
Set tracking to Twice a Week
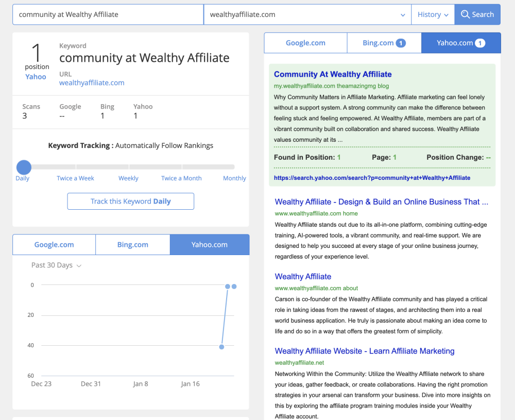point(75,178)
